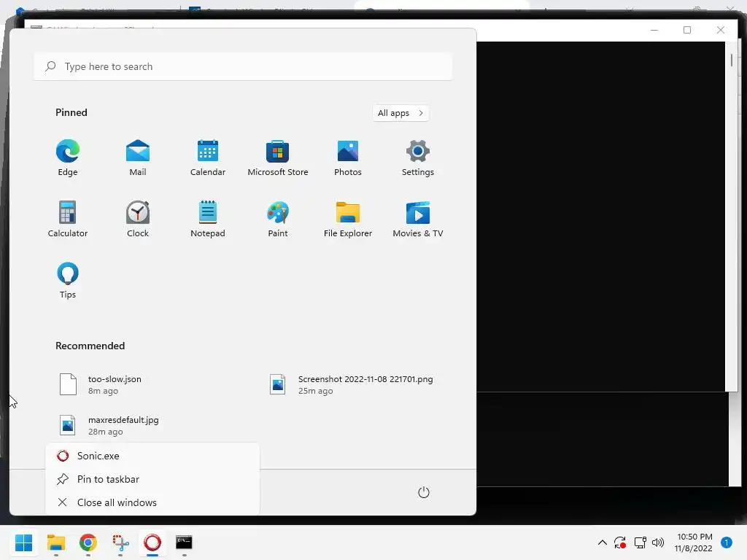Open the clock and date flyout
The height and width of the screenshot is (560, 747).
[x=694, y=542]
